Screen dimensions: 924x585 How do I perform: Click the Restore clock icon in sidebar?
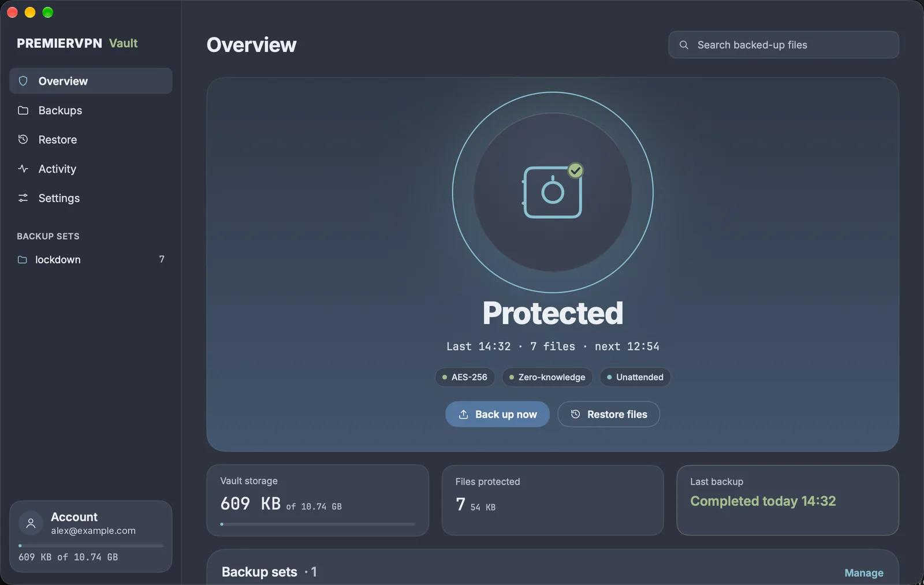click(x=23, y=139)
